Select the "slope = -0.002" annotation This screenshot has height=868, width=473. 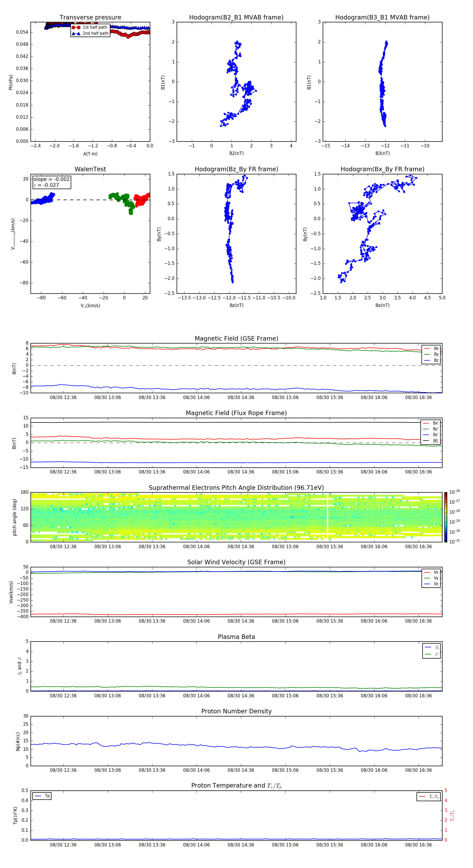click(52, 179)
